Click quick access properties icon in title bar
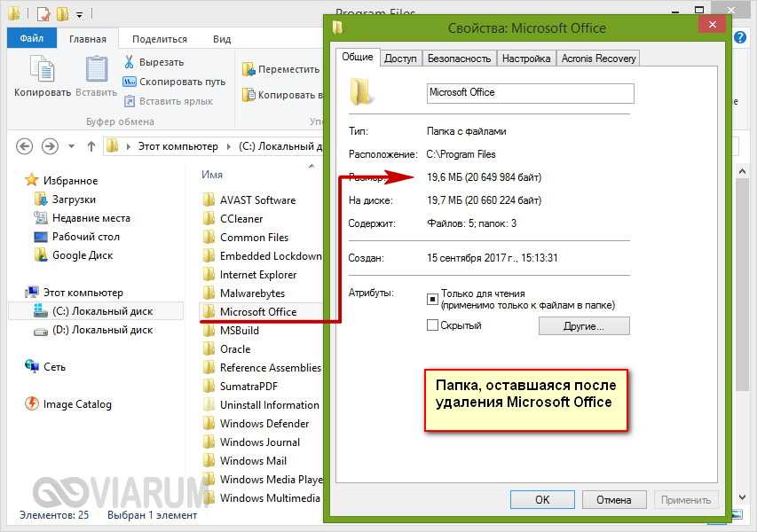This screenshot has width=757, height=532. coord(43,14)
